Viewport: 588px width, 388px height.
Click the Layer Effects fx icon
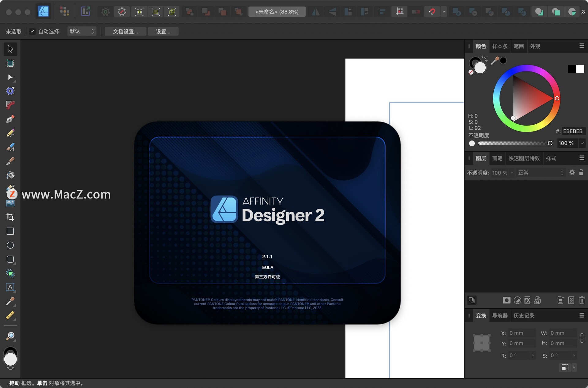527,300
